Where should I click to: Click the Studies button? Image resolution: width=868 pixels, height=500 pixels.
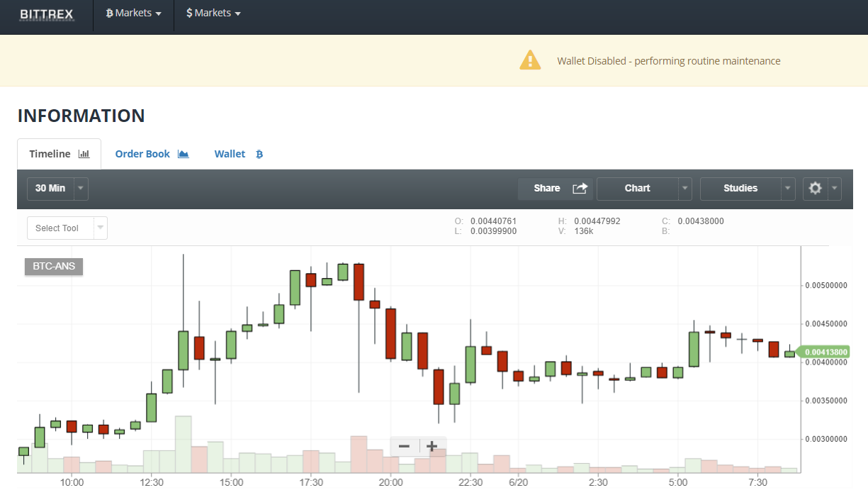pyautogui.click(x=739, y=188)
